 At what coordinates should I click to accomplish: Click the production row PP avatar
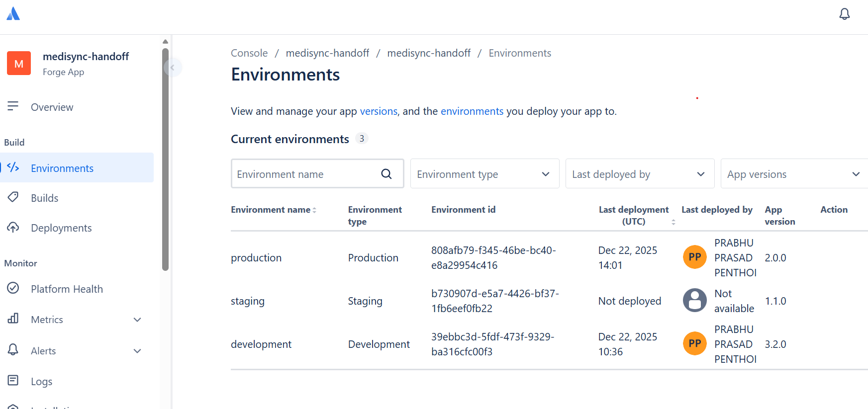(x=694, y=257)
